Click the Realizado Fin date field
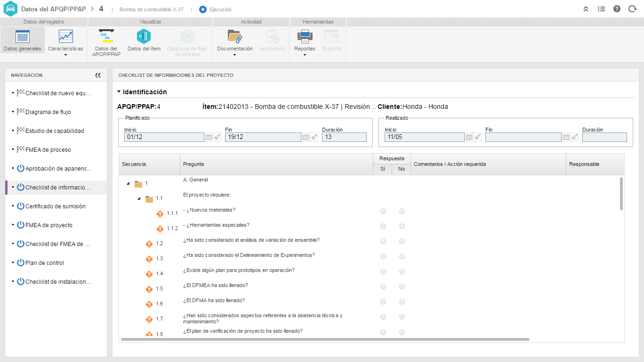Viewport: 644px width, 362px height. (x=523, y=137)
